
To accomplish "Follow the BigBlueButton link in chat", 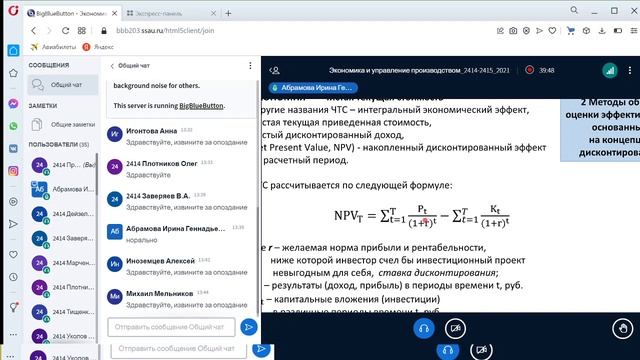I will click(x=201, y=106).
